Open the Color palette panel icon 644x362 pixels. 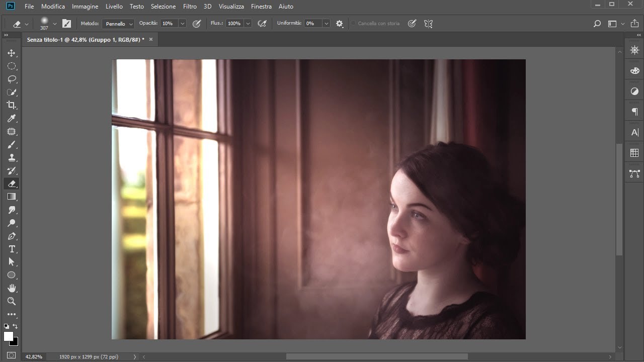pos(634,71)
